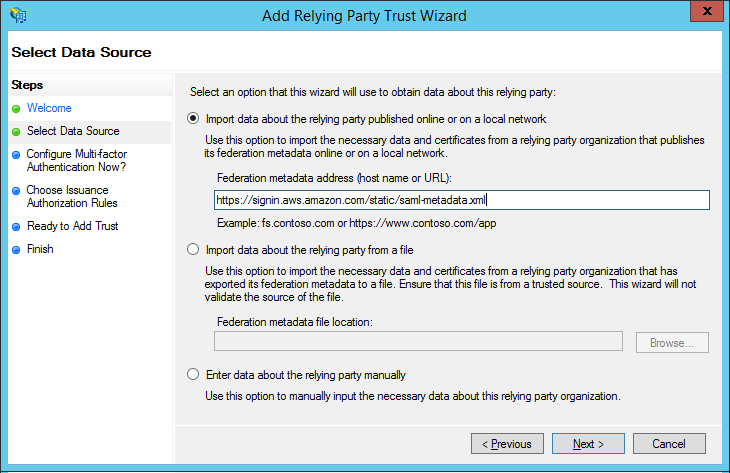Select import relying party from a file
The image size is (730, 473).
click(193, 249)
